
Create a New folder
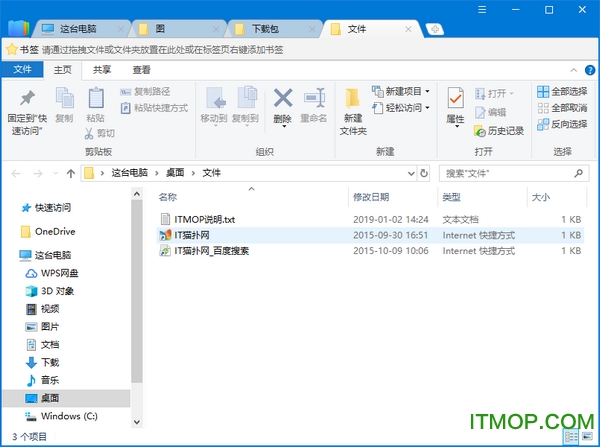[x=353, y=111]
